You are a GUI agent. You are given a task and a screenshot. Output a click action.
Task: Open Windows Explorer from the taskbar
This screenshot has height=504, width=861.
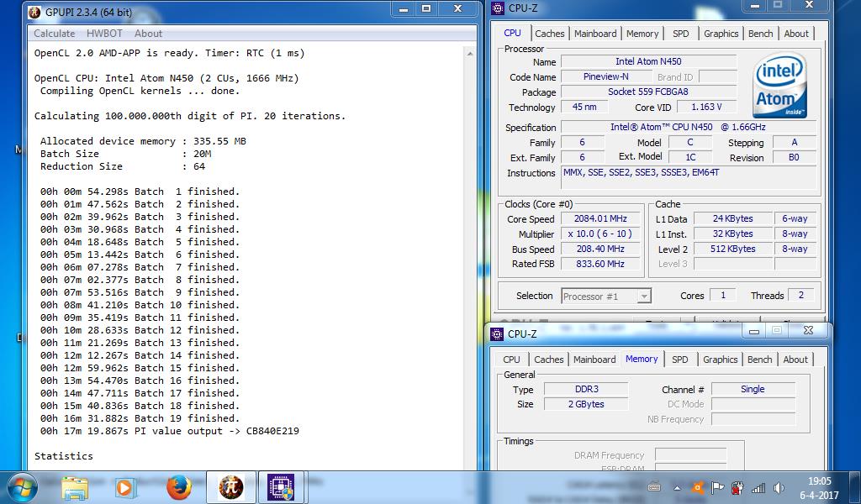pos(75,487)
